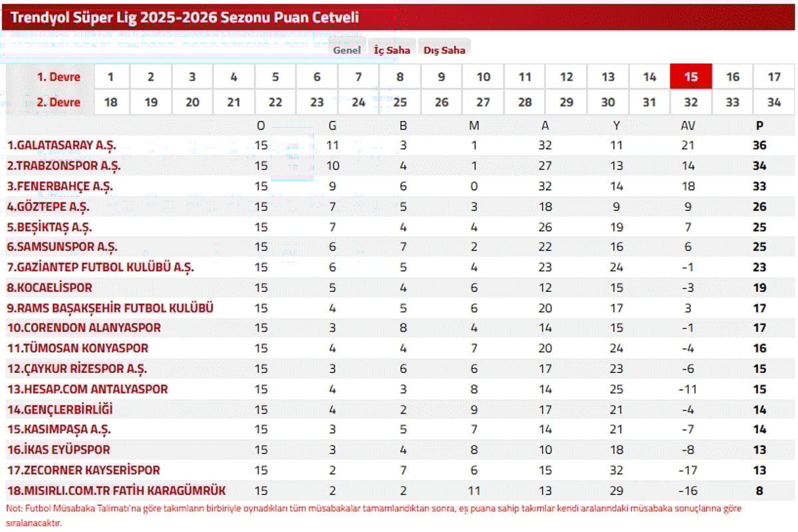798x532 pixels.
Task: Select week 26 in 2. Devre
Action: pos(442,102)
